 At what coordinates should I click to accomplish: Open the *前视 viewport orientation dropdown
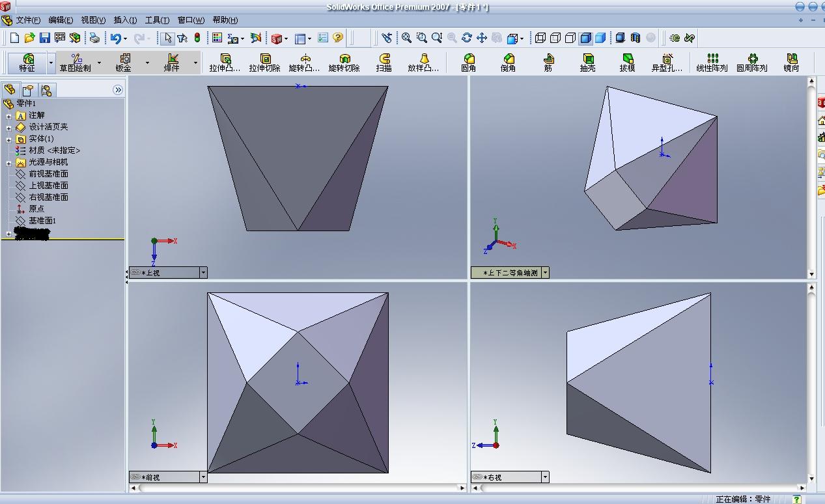coord(203,477)
